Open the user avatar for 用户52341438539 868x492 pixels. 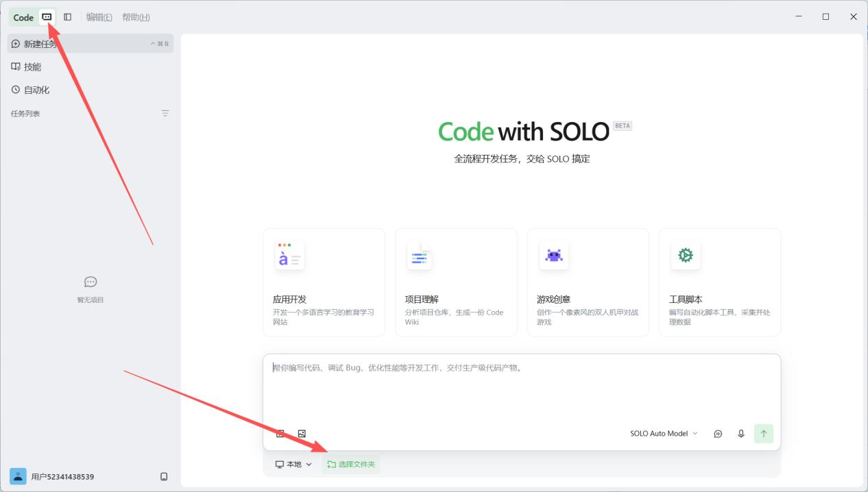click(18, 476)
